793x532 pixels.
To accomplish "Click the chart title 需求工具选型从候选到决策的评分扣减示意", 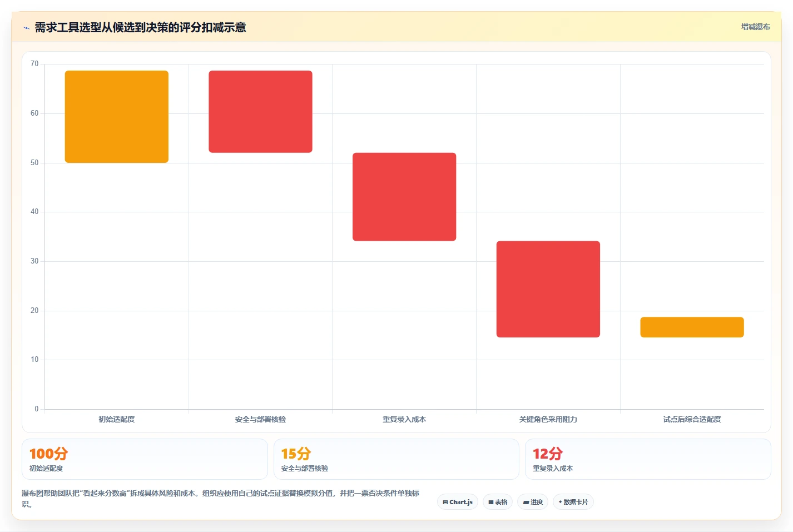I will click(x=140, y=27).
